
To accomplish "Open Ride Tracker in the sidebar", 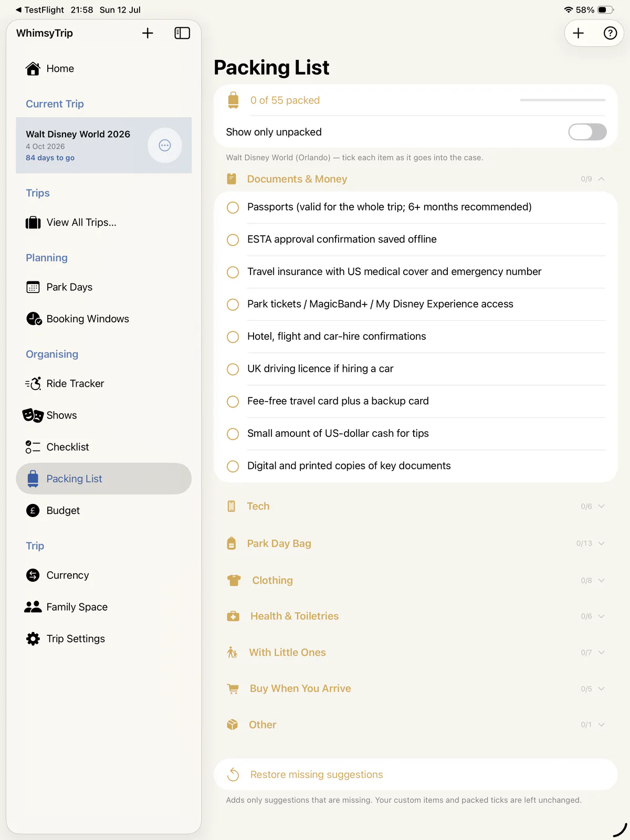I will [x=103, y=384].
